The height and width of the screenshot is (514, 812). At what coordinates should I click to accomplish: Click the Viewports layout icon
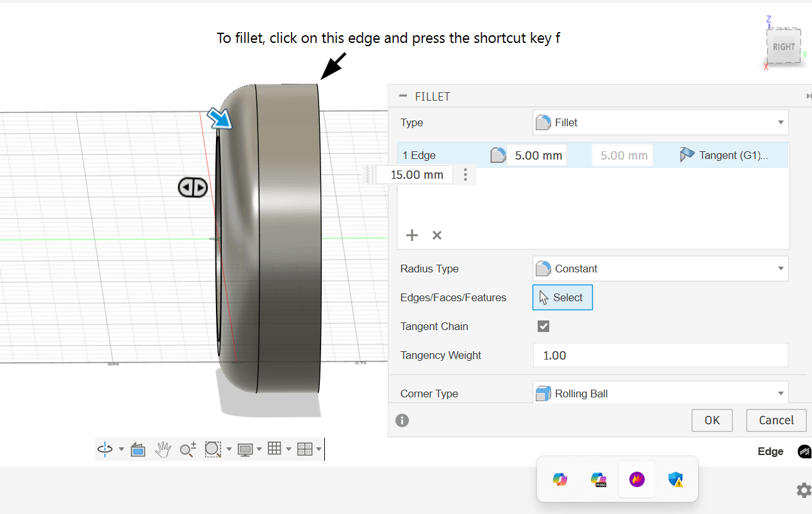[x=304, y=449]
